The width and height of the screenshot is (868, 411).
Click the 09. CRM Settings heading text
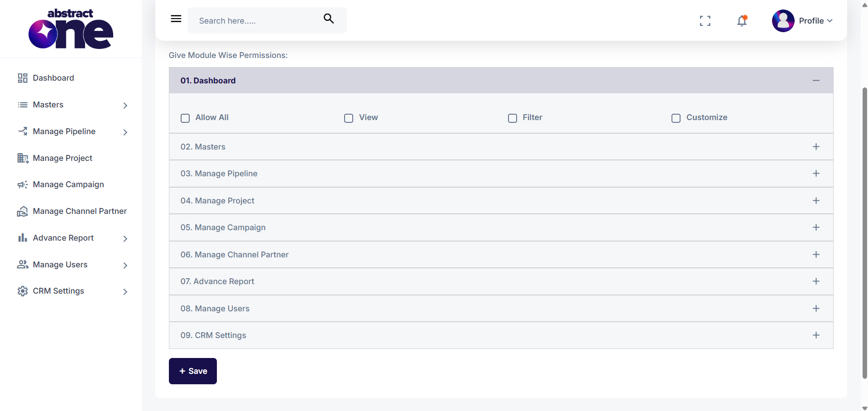click(213, 335)
